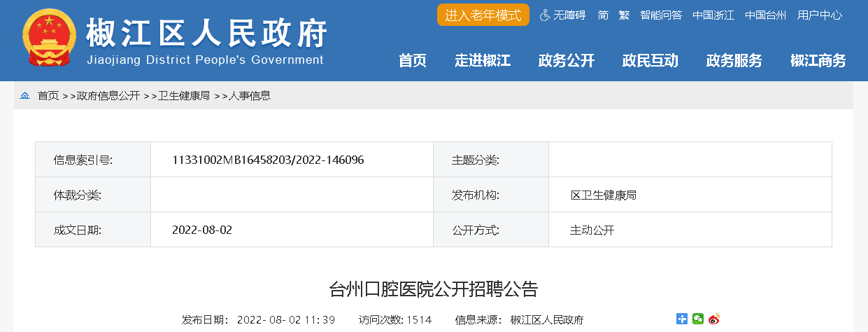Open the 椒江商务 menu

pos(818,60)
